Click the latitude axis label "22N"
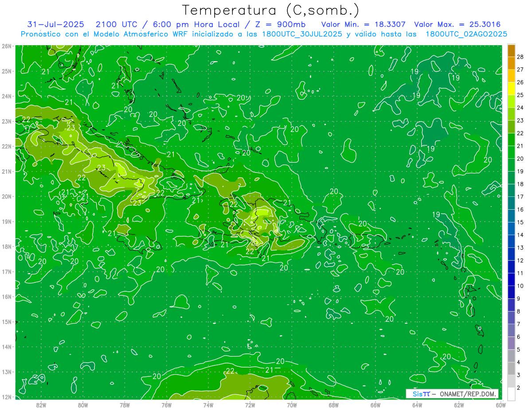This screenshot has width=532, height=411. click(x=7, y=146)
